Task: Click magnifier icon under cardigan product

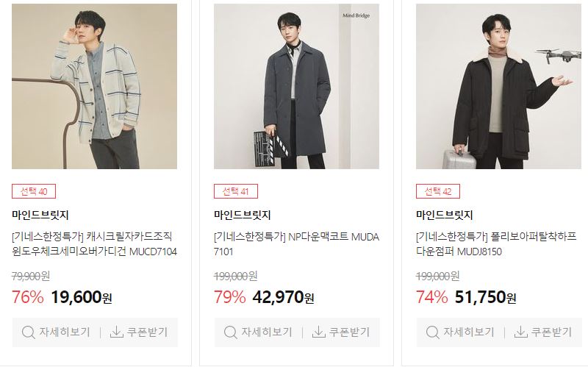Action: coord(28,332)
